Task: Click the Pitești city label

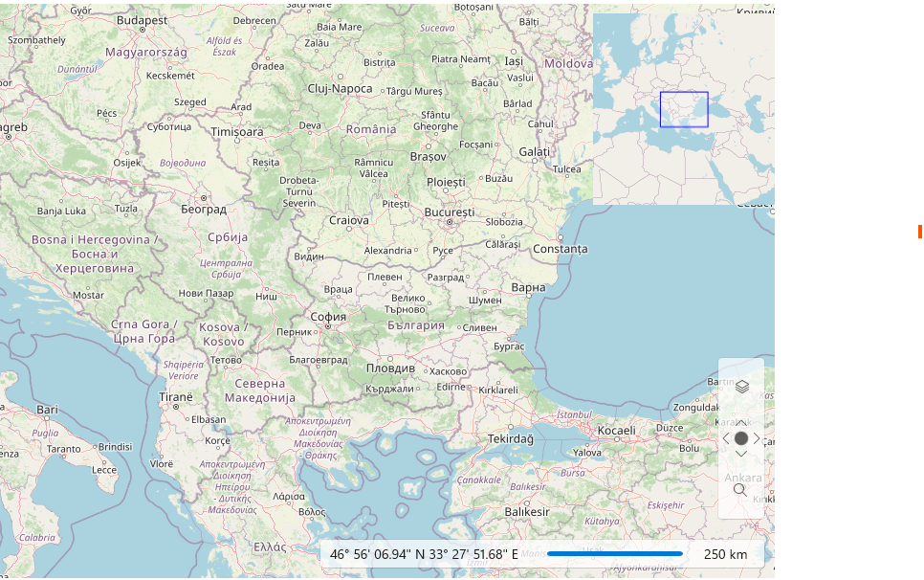Action: (396, 204)
